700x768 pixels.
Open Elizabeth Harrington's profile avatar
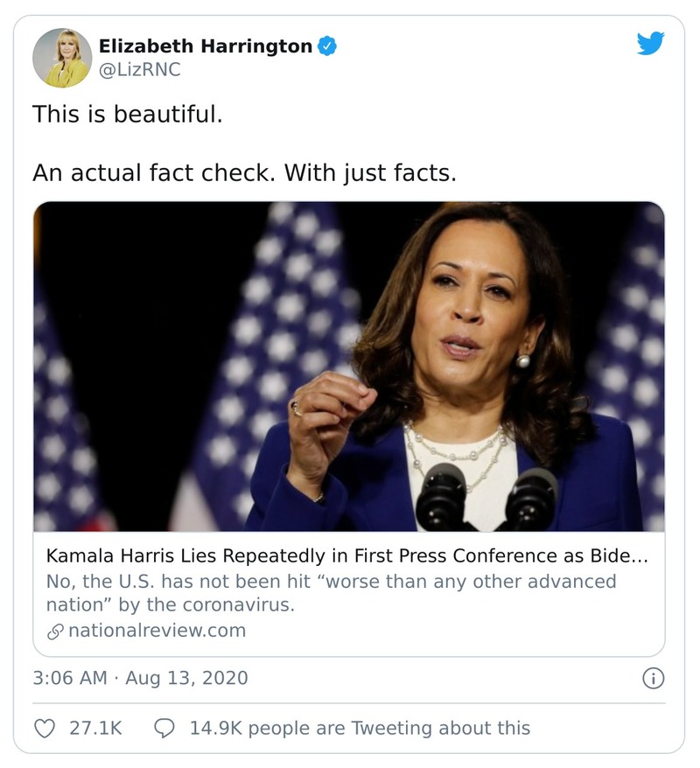pos(62,58)
